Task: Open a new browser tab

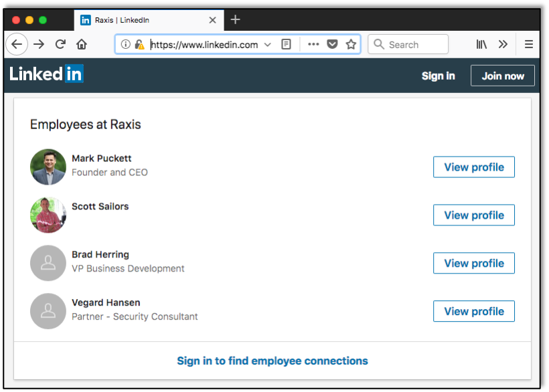Action: (x=235, y=20)
